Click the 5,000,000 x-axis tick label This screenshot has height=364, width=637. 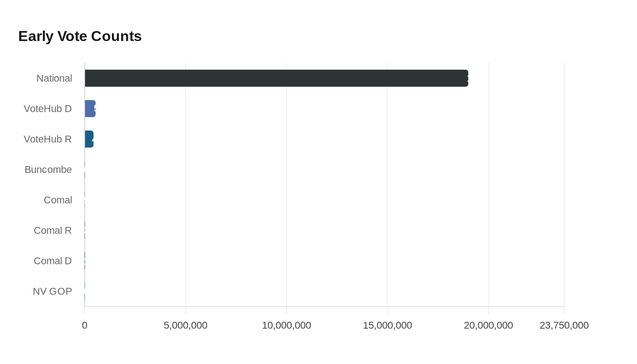point(186,325)
